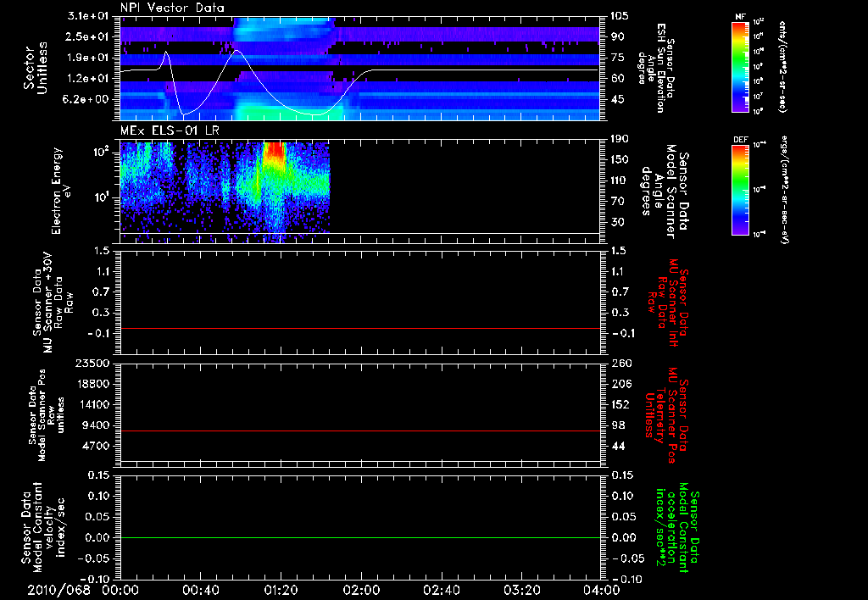The width and height of the screenshot is (868, 600).
Task: Click the "206" telemetry tick label
Action: click(620, 384)
